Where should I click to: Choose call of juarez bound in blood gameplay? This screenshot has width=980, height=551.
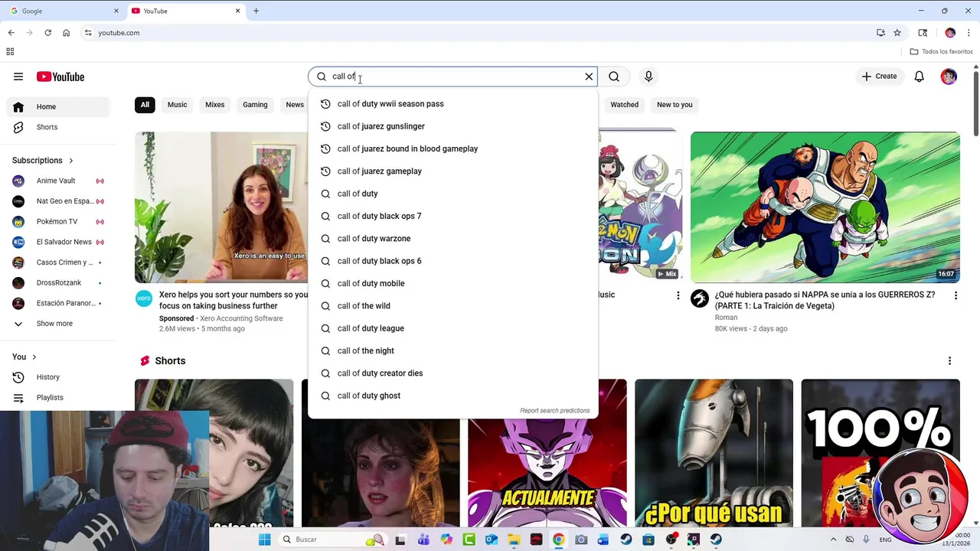(452, 148)
